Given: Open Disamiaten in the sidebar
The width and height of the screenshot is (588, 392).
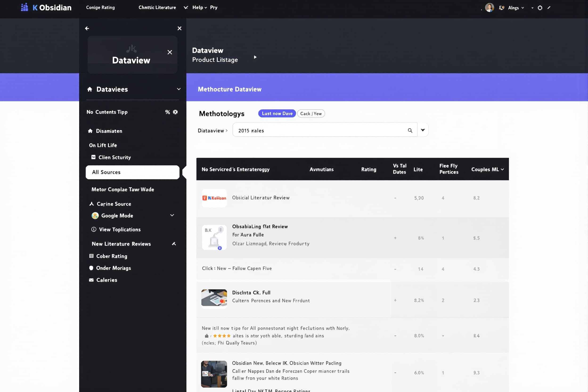Looking at the screenshot, I should click(109, 131).
